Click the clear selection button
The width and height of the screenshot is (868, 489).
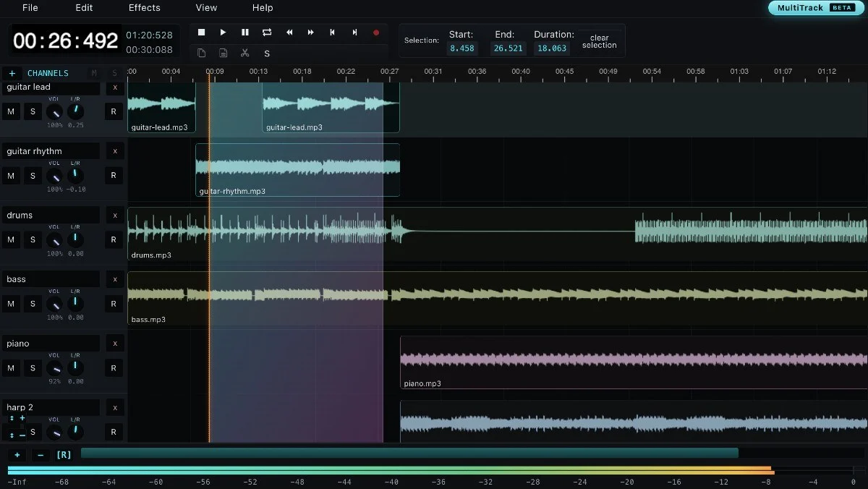pos(600,41)
